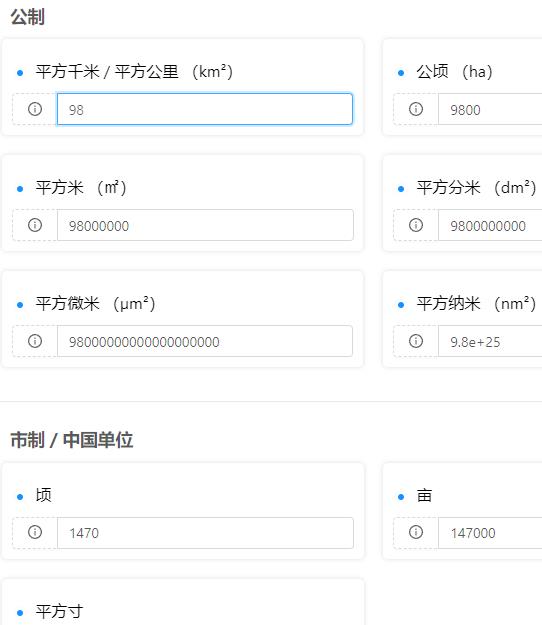Image resolution: width=542 pixels, height=625 pixels.
Task: Click the 平方纳米 (nm²) label
Action: tap(476, 304)
